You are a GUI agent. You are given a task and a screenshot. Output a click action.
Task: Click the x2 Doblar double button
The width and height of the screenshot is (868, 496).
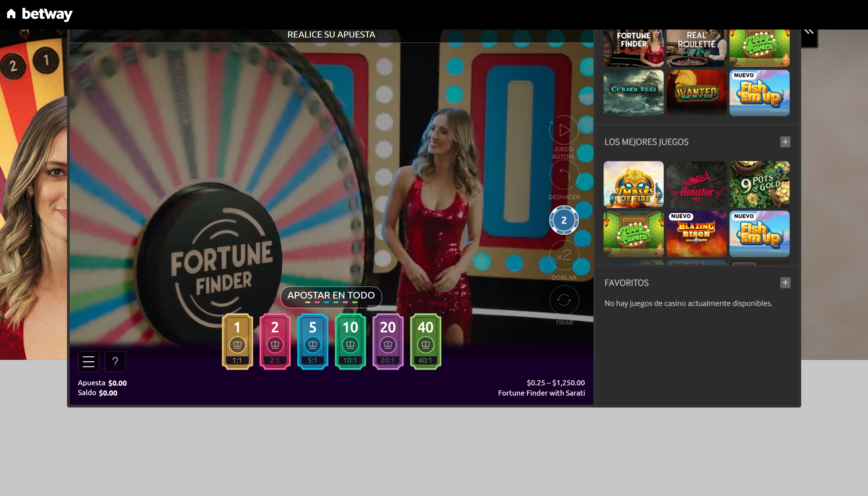(x=564, y=255)
